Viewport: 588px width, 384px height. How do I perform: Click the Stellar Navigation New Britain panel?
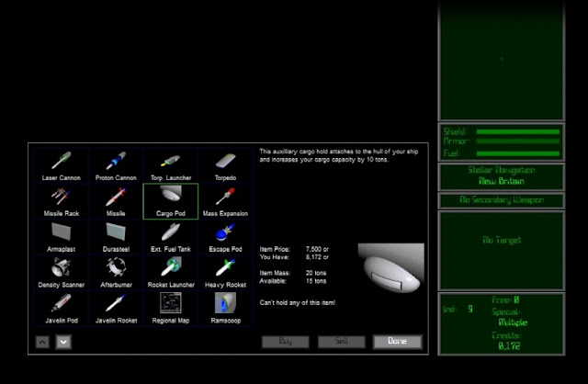502,175
